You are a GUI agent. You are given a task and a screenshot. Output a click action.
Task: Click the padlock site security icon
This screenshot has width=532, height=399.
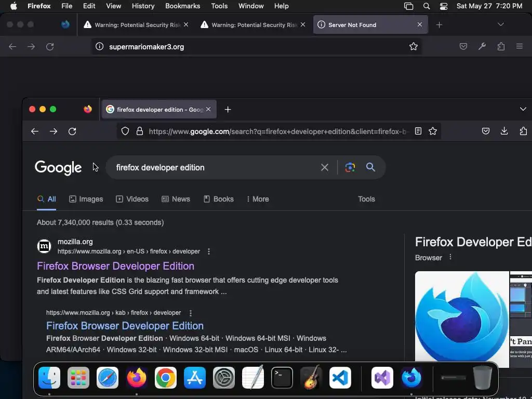click(x=139, y=131)
